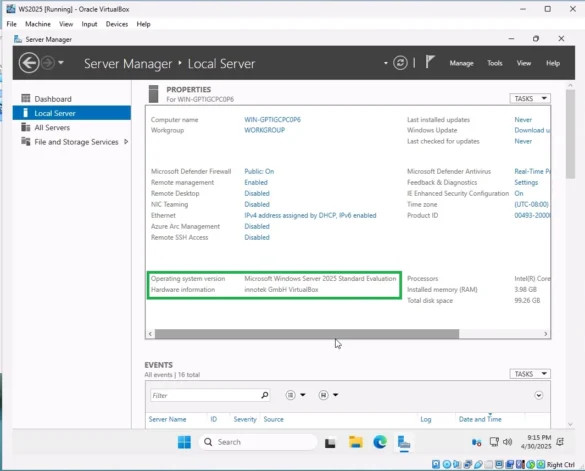
Task: Open the notifications flag
Action: point(430,62)
